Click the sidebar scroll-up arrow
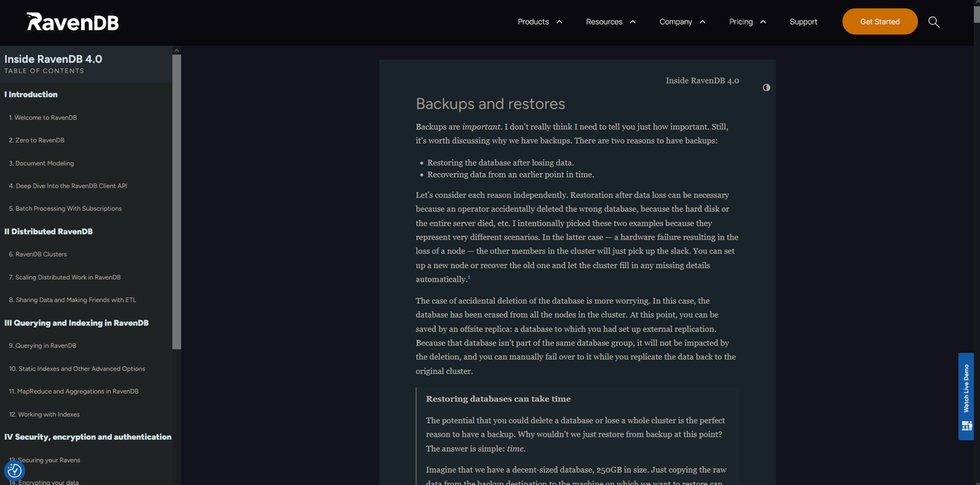This screenshot has height=485, width=980. tap(177, 51)
